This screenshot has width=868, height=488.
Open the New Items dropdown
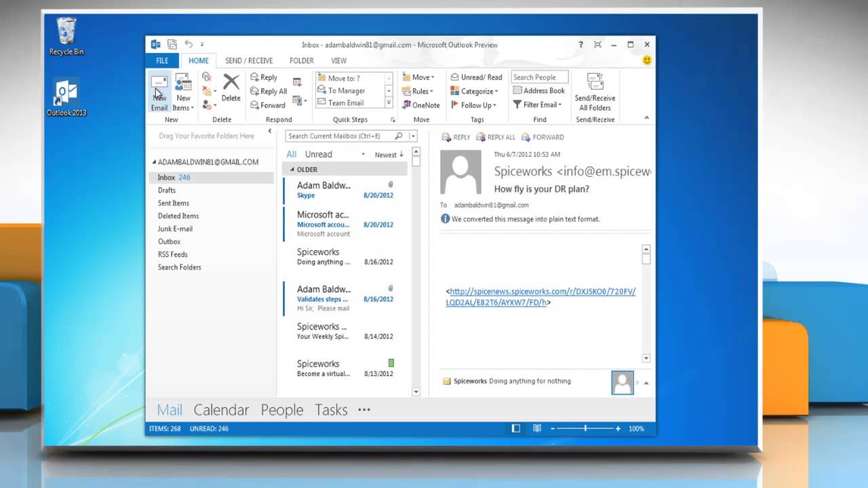(x=183, y=93)
